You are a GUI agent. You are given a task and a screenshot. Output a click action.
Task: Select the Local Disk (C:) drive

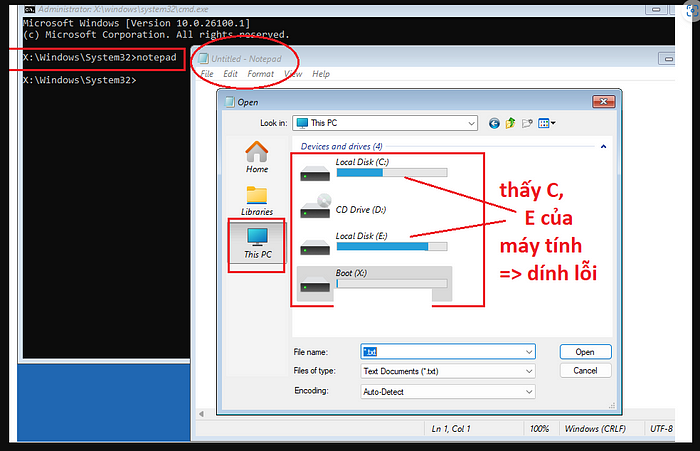coord(374,169)
